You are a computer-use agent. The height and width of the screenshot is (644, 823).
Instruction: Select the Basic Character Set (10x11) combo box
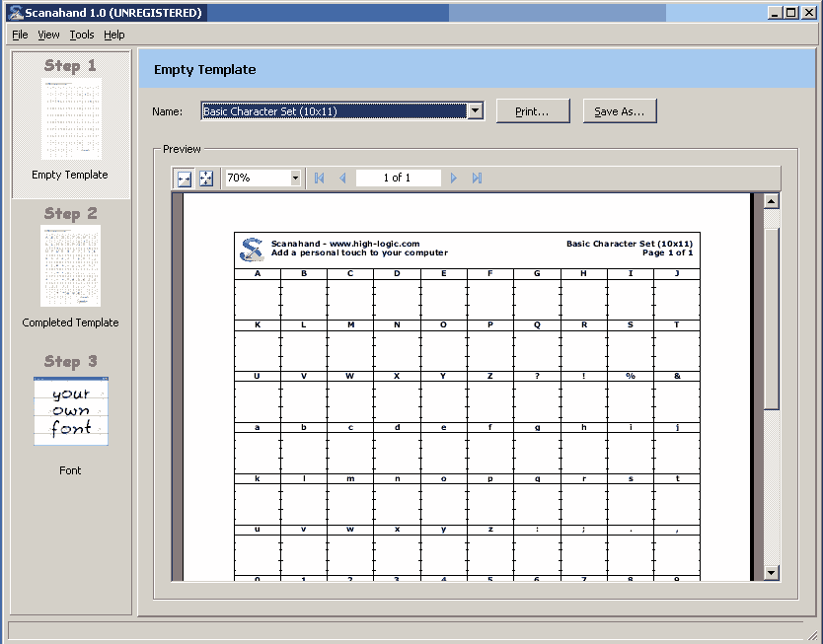coord(342,110)
